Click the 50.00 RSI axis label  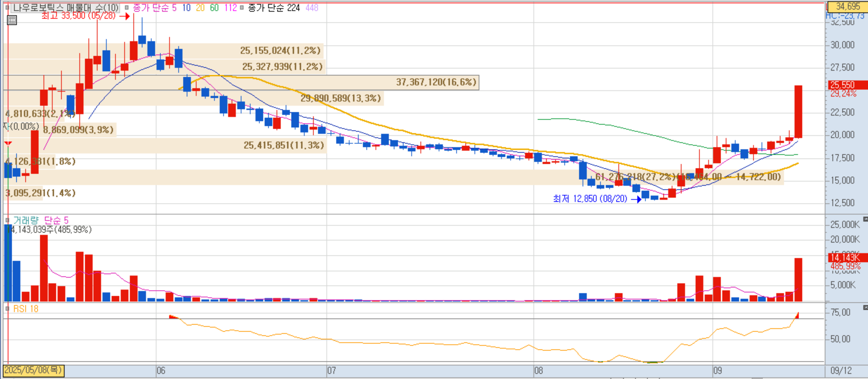[x=840, y=339]
